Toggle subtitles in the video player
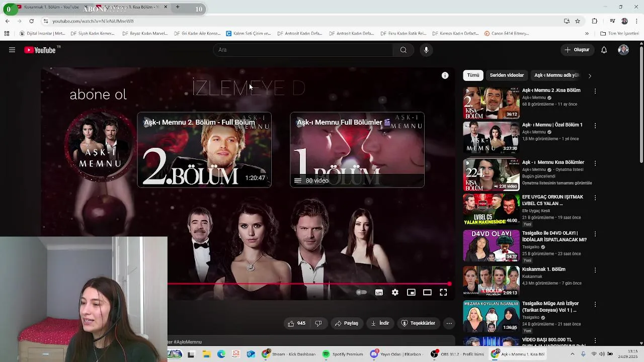Image resolution: width=644 pixels, height=362 pixels. (x=379, y=292)
